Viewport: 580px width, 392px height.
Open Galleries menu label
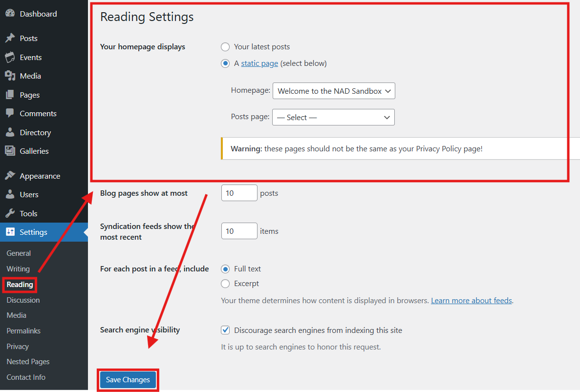34,151
